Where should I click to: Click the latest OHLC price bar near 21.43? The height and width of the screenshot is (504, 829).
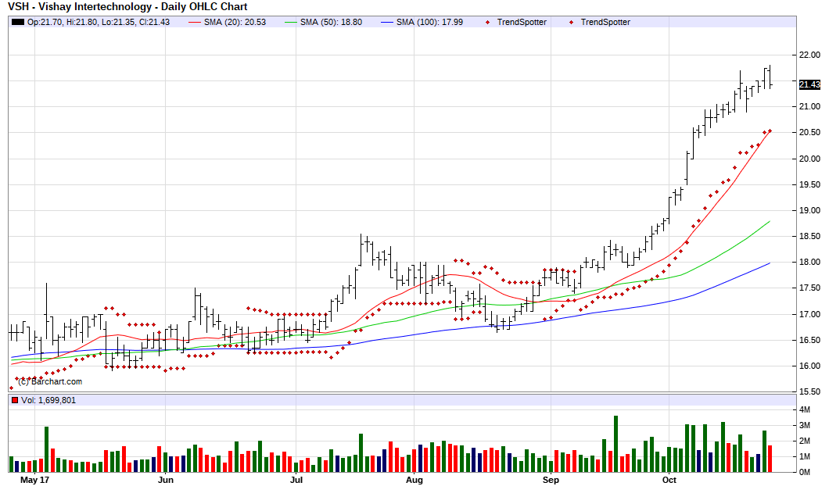tap(770, 77)
